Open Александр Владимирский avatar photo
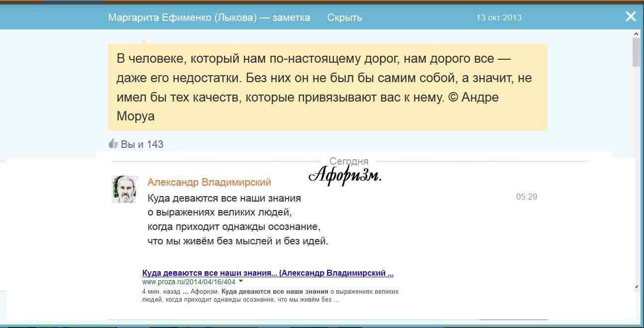 pos(125,189)
